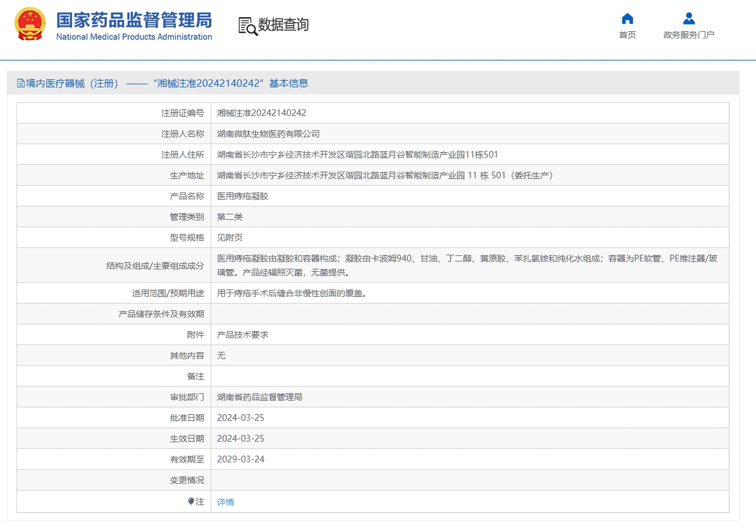
Task: Click the home house icon
Action: [x=627, y=18]
